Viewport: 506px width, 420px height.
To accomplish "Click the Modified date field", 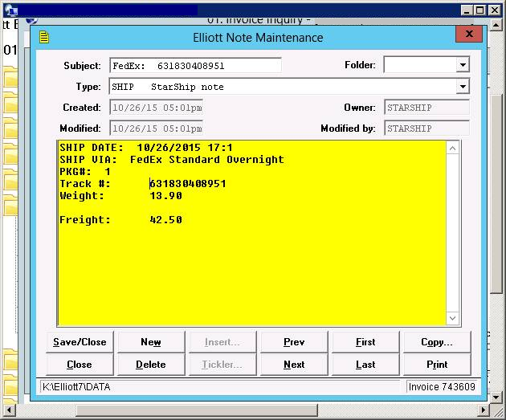I will pyautogui.click(x=156, y=128).
